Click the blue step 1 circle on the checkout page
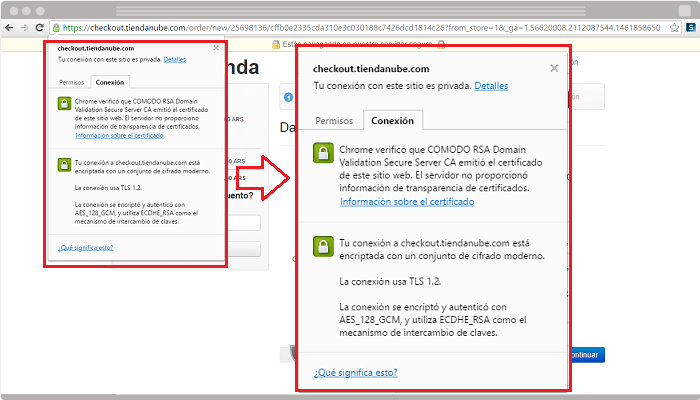 click(288, 97)
